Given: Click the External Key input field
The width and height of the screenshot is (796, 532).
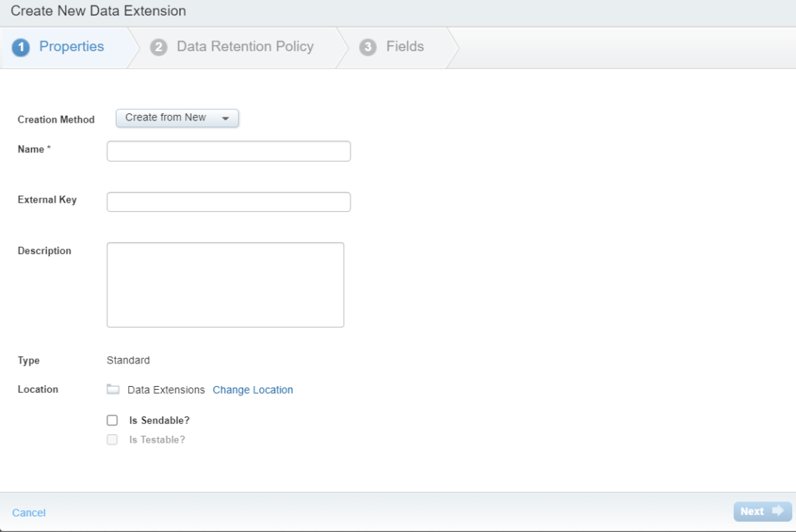Looking at the screenshot, I should (x=228, y=201).
